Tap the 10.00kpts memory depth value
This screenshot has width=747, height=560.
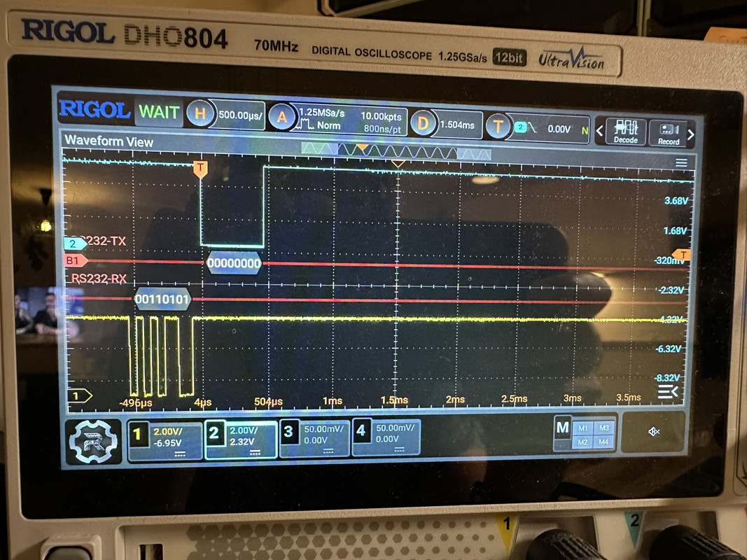pyautogui.click(x=381, y=116)
